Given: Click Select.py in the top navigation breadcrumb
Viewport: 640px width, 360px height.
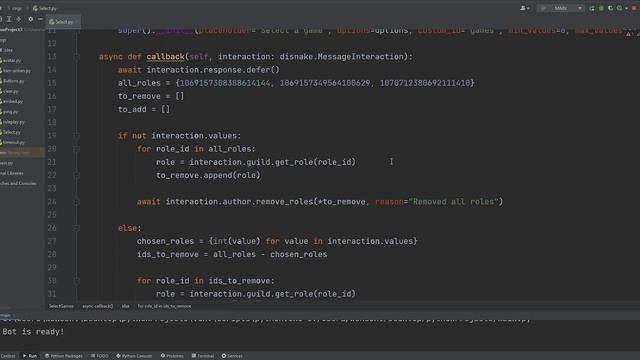Looking at the screenshot, I should click(45, 8).
